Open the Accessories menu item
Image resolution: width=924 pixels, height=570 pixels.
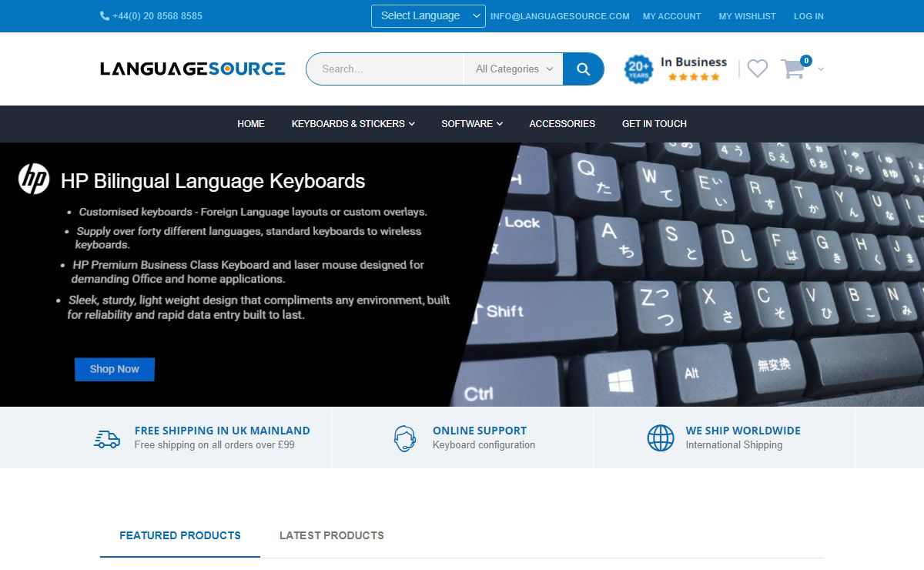[562, 123]
